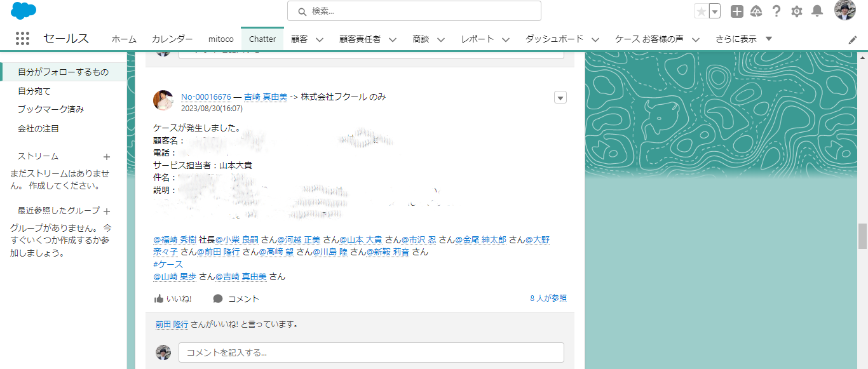Open mention @山本 大貴
The height and width of the screenshot is (369, 868).
(x=360, y=240)
